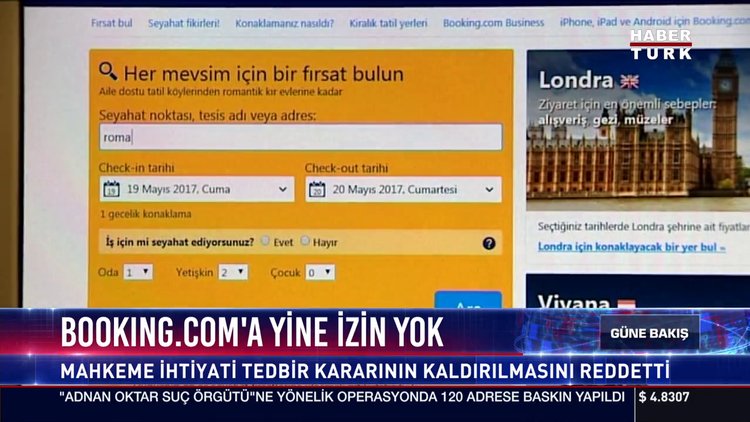This screenshot has width=750, height=422.
Task: Click the 'Check-out tarihi' label
Action: click(x=346, y=168)
